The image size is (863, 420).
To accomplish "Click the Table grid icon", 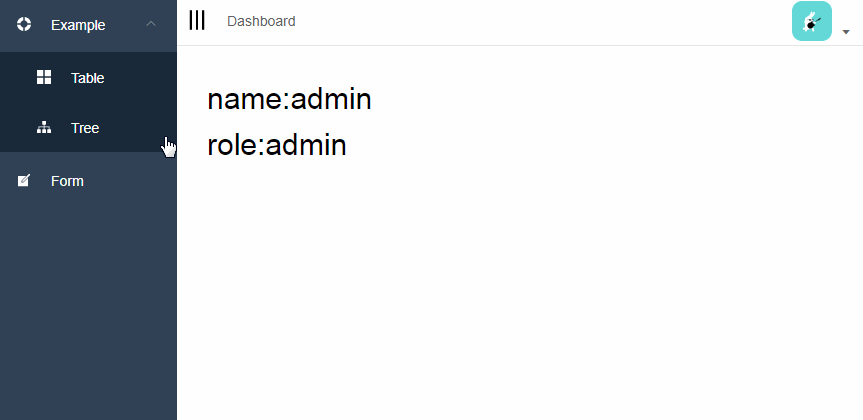I will 44,77.
